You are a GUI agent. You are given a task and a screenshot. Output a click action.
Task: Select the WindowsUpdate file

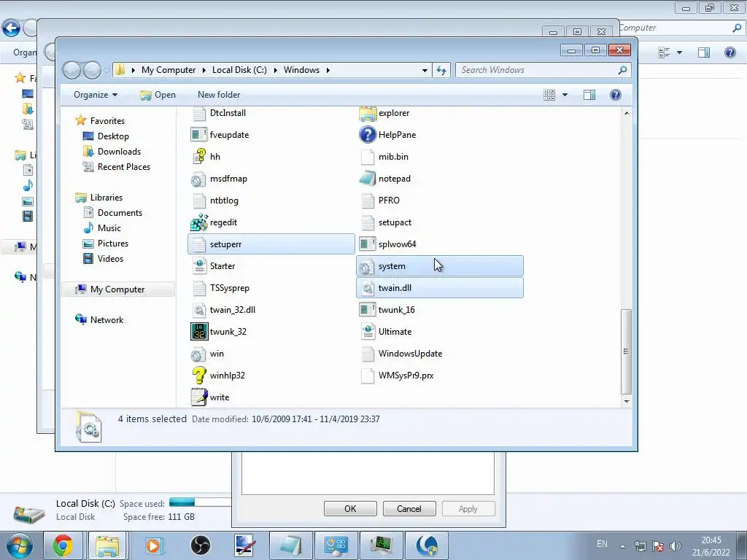(x=410, y=354)
